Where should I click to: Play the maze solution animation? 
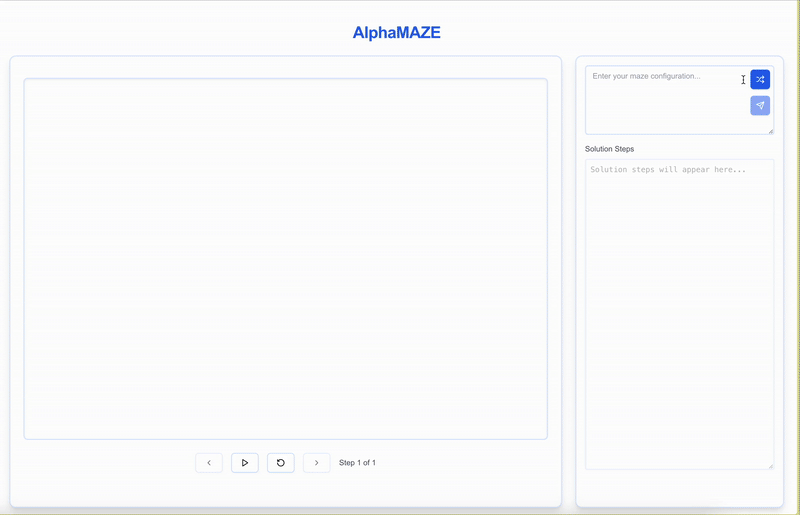pyautogui.click(x=245, y=463)
